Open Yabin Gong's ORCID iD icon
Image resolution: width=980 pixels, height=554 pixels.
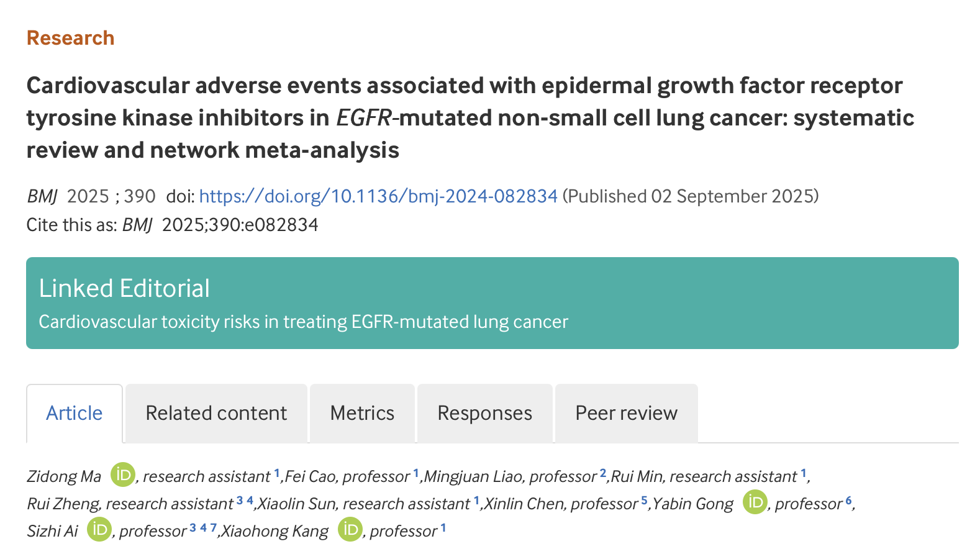tap(755, 502)
